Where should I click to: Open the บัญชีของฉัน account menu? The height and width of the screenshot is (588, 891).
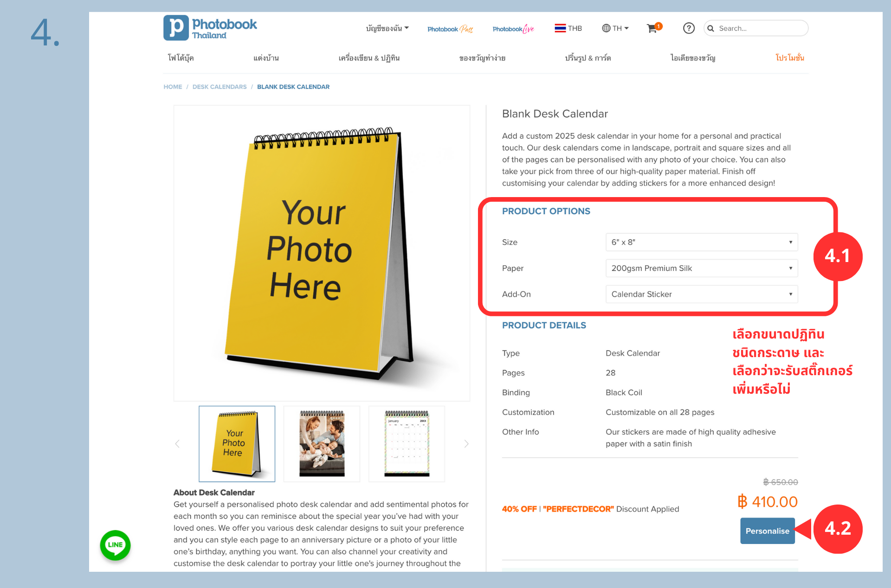387,28
